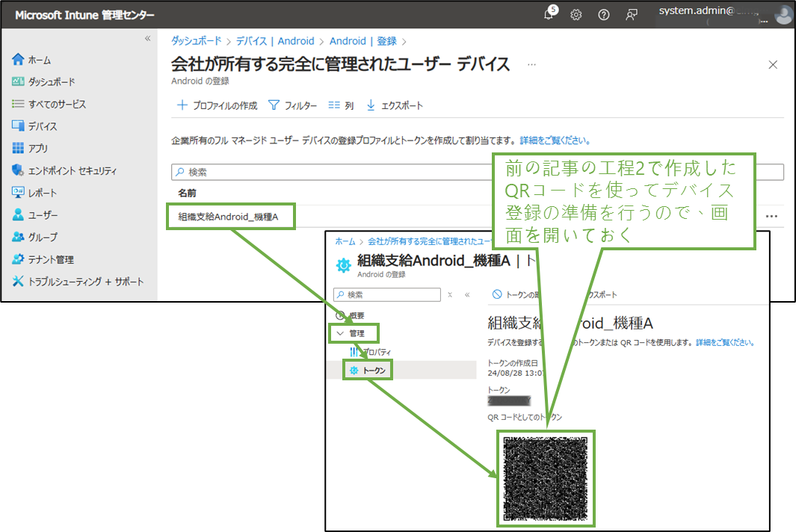This screenshot has width=796, height=532.
Task: Collapse the 管理 section chevron
Action: [340, 333]
